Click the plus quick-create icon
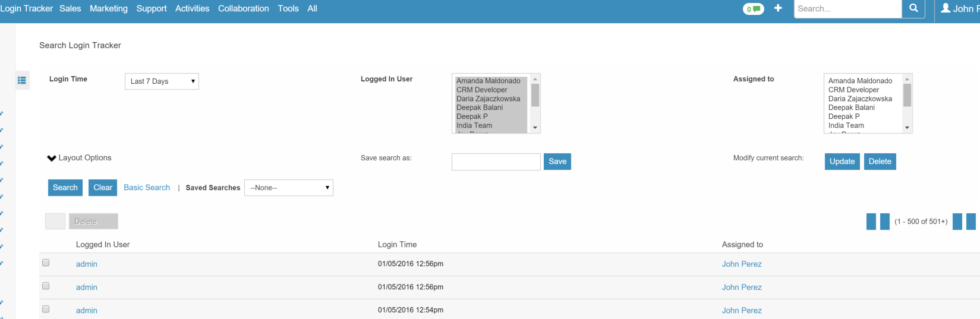980x319 pixels. pyautogui.click(x=778, y=8)
